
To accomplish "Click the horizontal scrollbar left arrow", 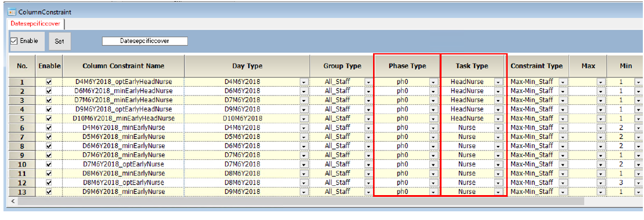I will click(13, 201).
